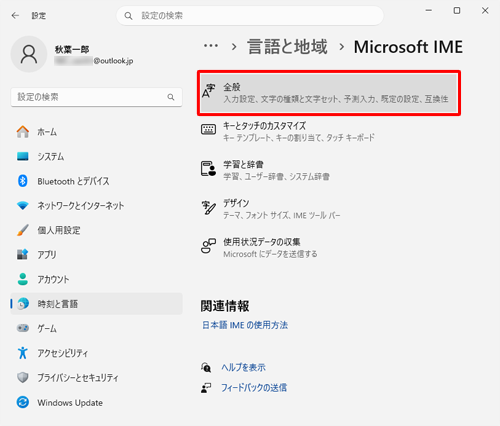
Task: Click the アカウント person icon
Action: tap(23, 279)
